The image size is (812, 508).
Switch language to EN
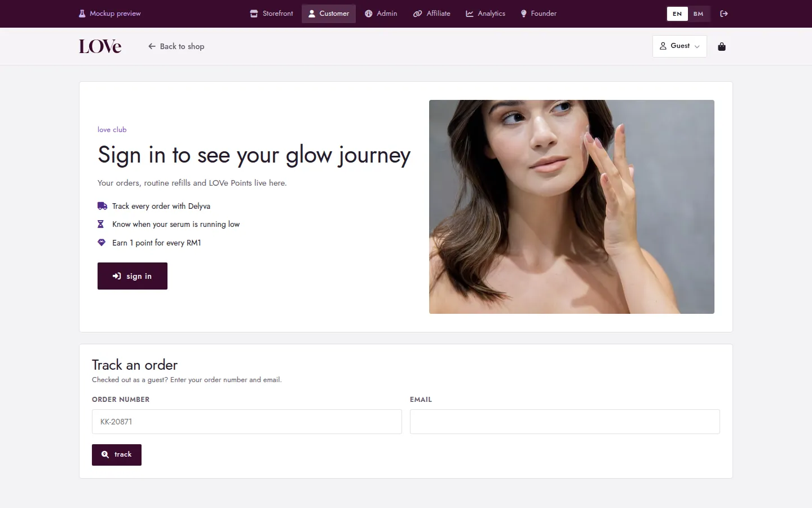[x=677, y=14]
